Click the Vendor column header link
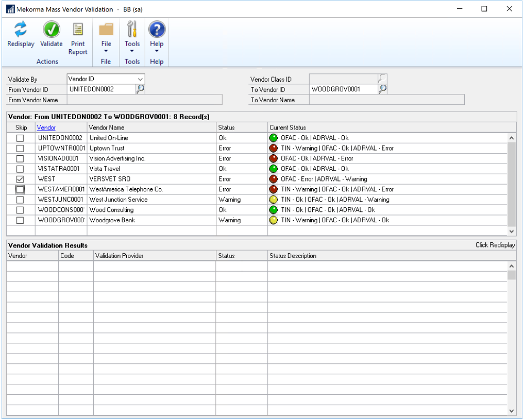The height and width of the screenshot is (420, 524). pyautogui.click(x=46, y=127)
